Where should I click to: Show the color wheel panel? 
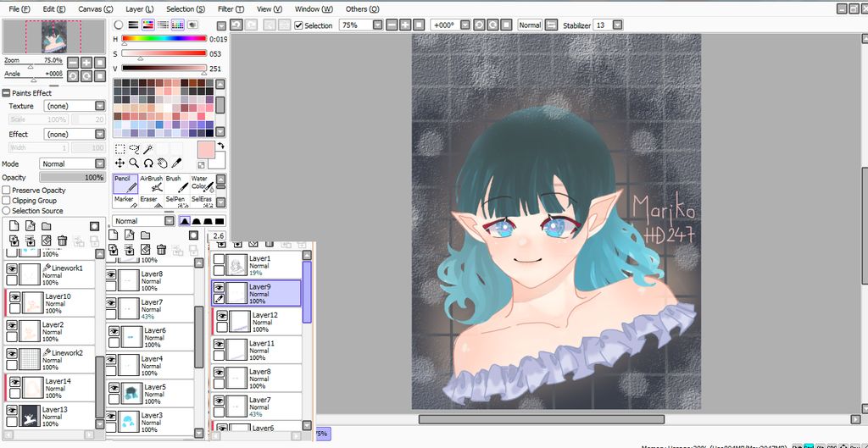coord(119,25)
